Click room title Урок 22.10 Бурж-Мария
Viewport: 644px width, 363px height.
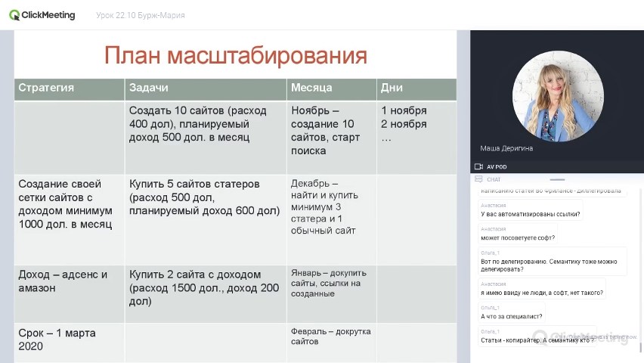coord(141,15)
